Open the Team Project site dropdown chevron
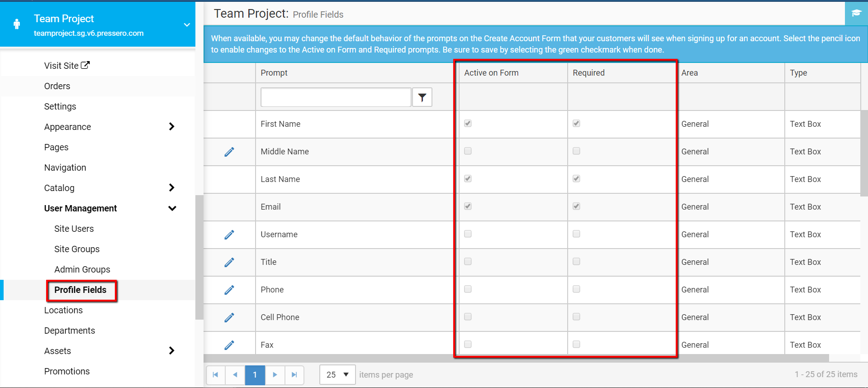868x388 pixels. pyautogui.click(x=187, y=25)
